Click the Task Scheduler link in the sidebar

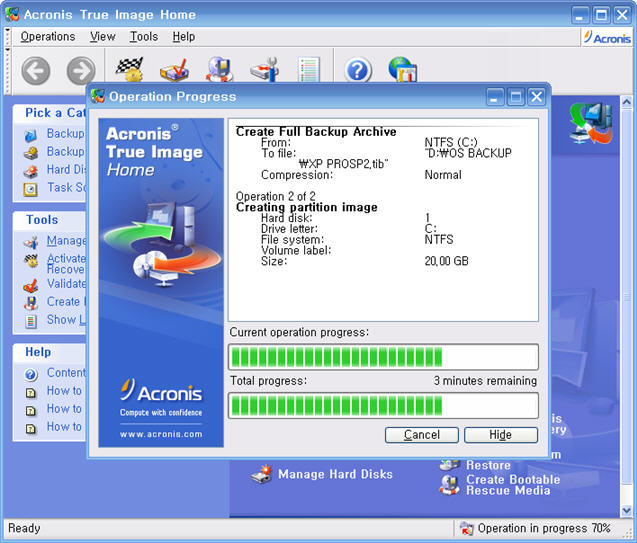(67, 188)
